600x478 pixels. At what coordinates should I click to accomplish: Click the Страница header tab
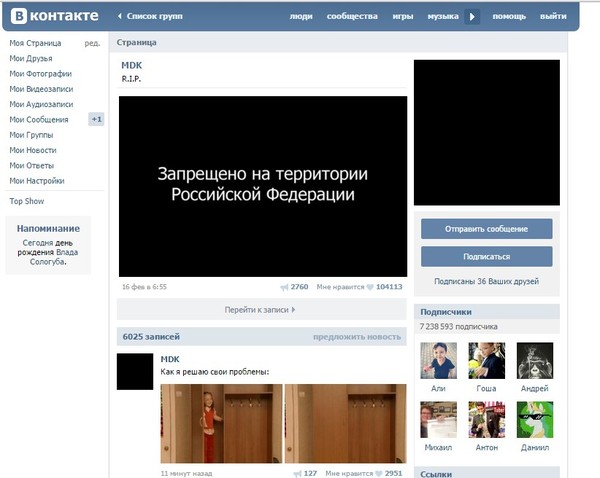137,42
